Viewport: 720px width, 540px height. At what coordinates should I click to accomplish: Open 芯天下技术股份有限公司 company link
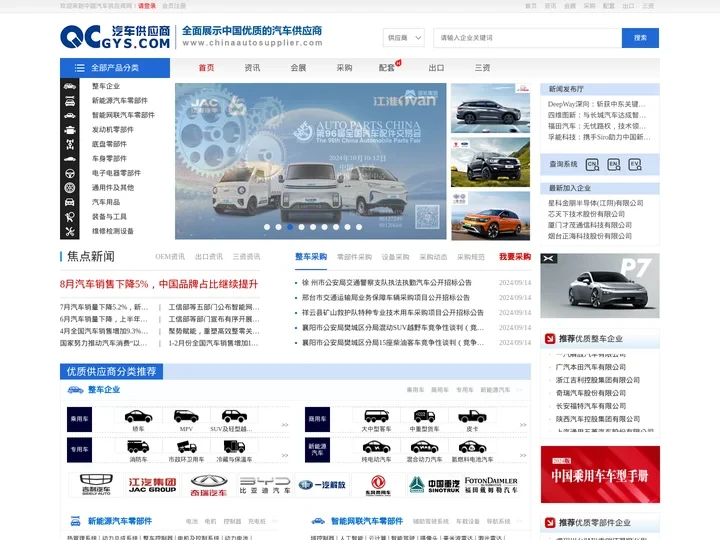coord(586,214)
